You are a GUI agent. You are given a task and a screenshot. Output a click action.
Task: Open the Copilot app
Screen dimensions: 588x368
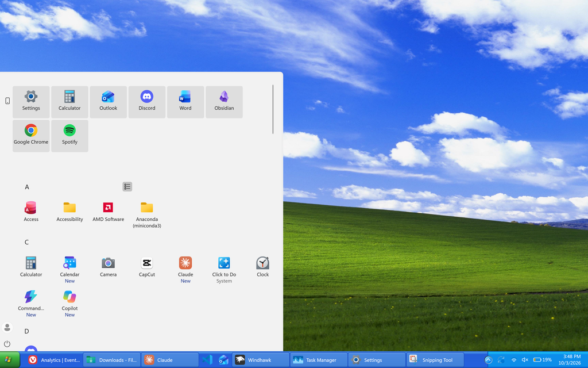coord(69,304)
